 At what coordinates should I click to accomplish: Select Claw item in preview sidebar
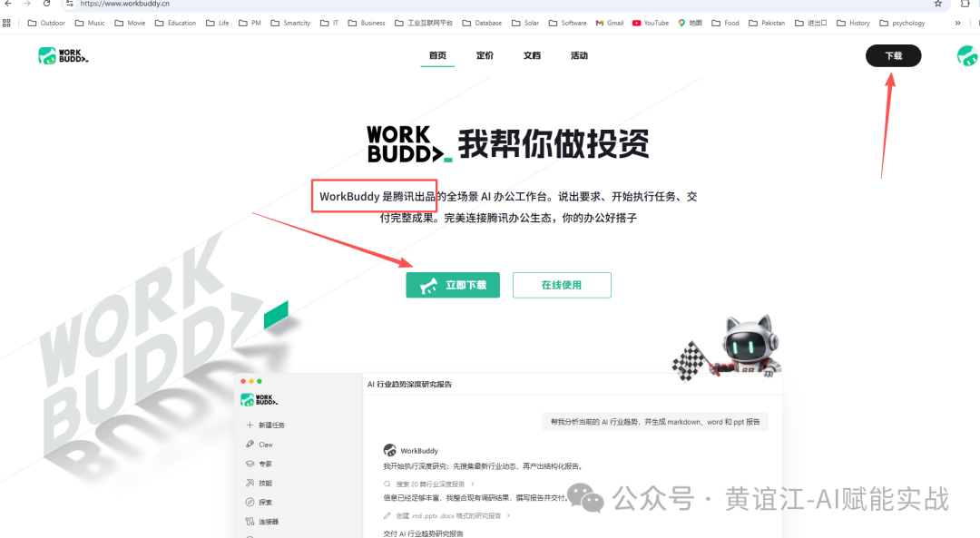260,445
